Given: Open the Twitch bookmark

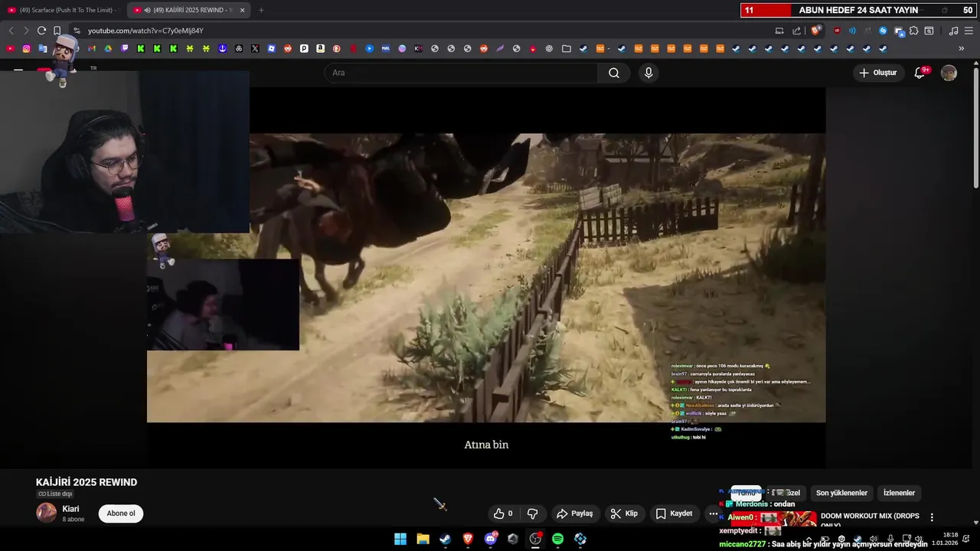Looking at the screenshot, I should pyautogui.click(x=125, y=48).
